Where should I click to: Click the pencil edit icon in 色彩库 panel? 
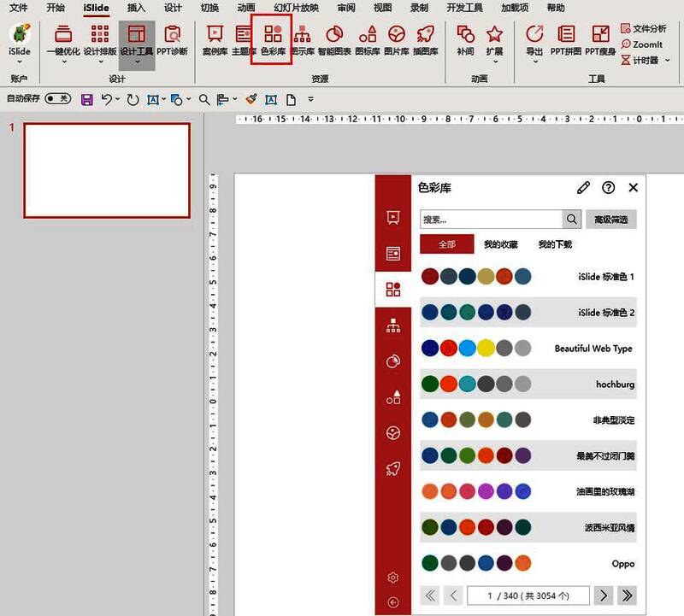tap(583, 188)
